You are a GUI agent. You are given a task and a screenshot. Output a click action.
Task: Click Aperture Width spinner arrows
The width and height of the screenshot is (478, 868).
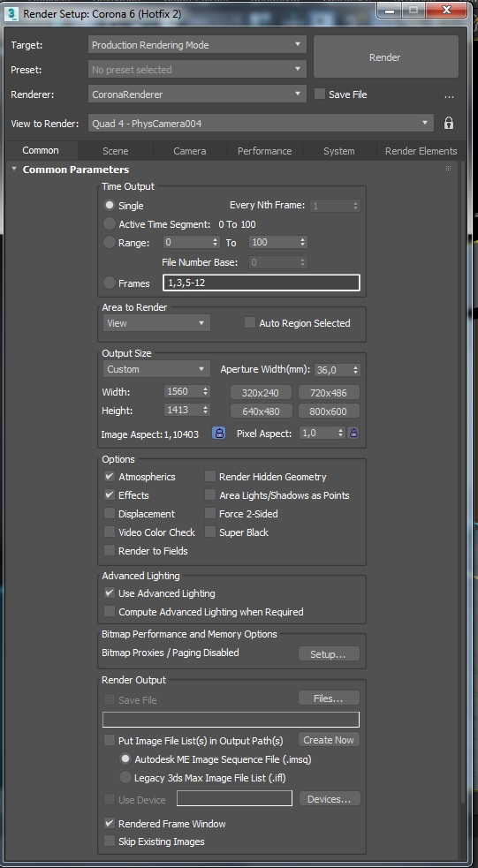tap(355, 370)
